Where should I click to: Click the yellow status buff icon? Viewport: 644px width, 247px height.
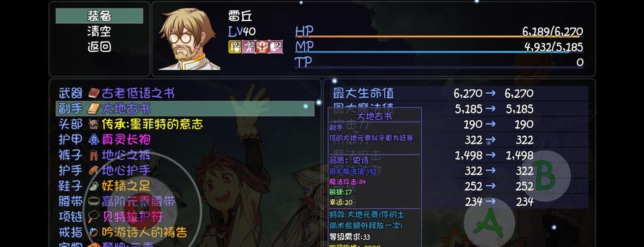tap(234, 47)
